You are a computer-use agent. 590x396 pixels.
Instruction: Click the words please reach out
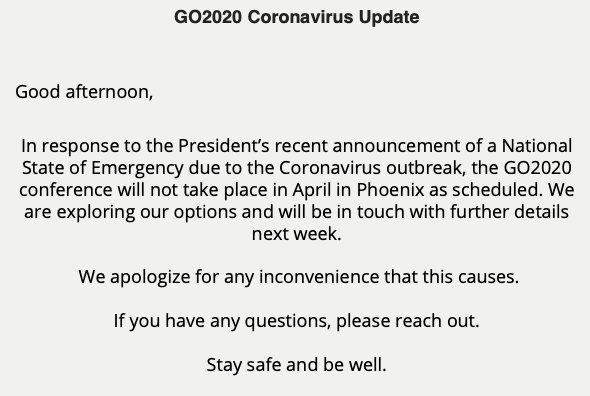point(408,321)
